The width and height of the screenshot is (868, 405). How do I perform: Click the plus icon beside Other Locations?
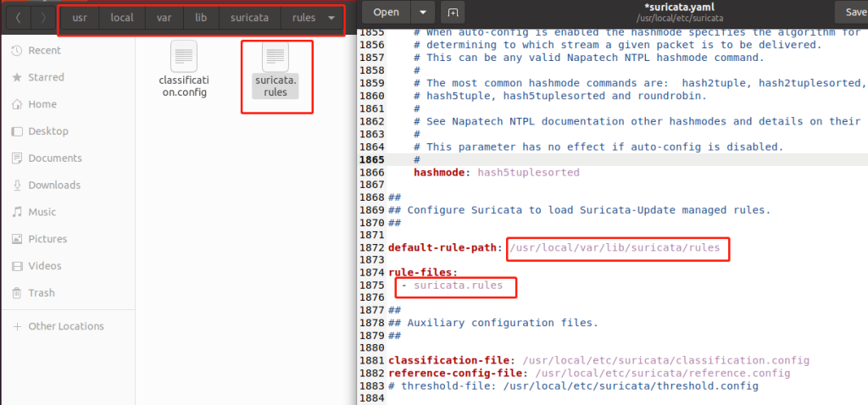[x=17, y=326]
